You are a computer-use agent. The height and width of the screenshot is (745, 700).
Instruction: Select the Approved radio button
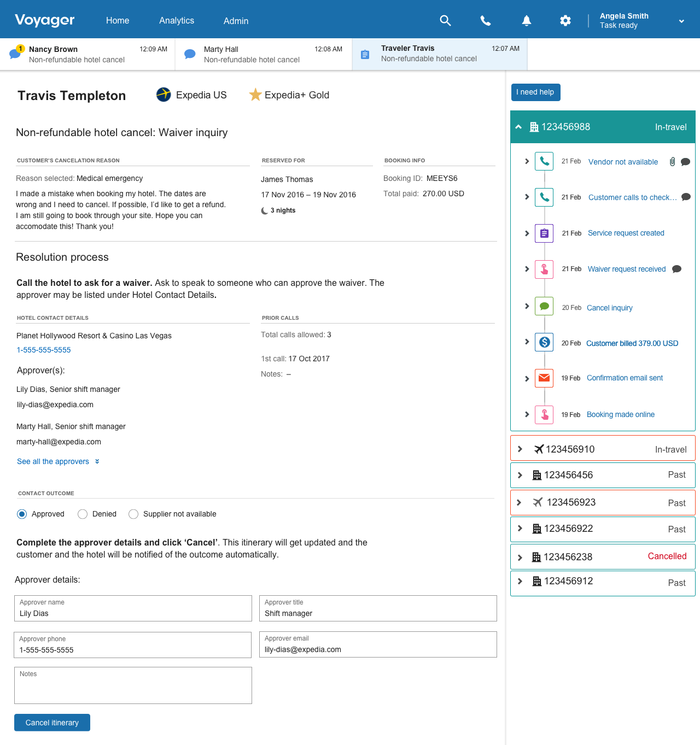(22, 514)
